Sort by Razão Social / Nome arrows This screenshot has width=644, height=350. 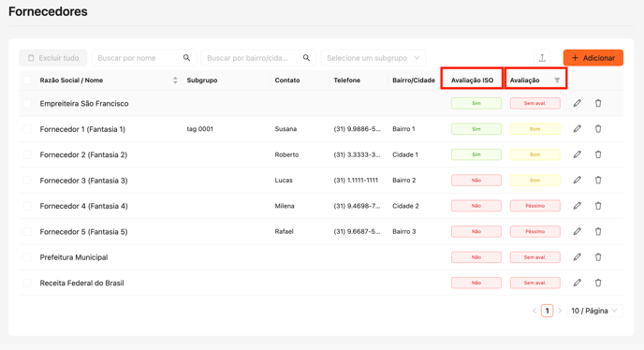(x=175, y=80)
